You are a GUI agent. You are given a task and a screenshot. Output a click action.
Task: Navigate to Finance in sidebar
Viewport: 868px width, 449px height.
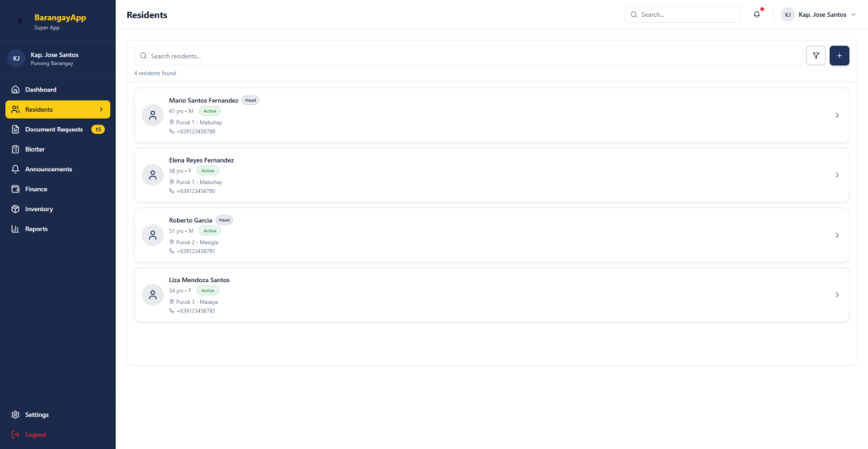click(x=36, y=189)
